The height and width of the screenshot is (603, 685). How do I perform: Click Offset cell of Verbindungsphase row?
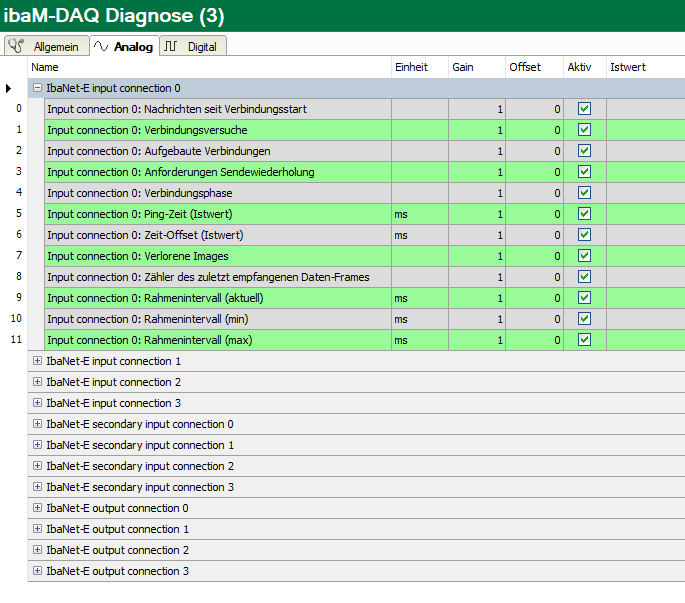[535, 193]
